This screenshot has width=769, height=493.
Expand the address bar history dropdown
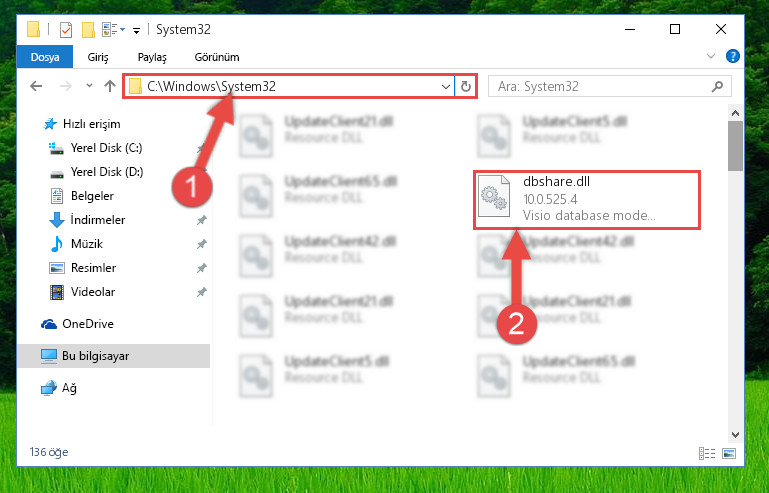[446, 87]
